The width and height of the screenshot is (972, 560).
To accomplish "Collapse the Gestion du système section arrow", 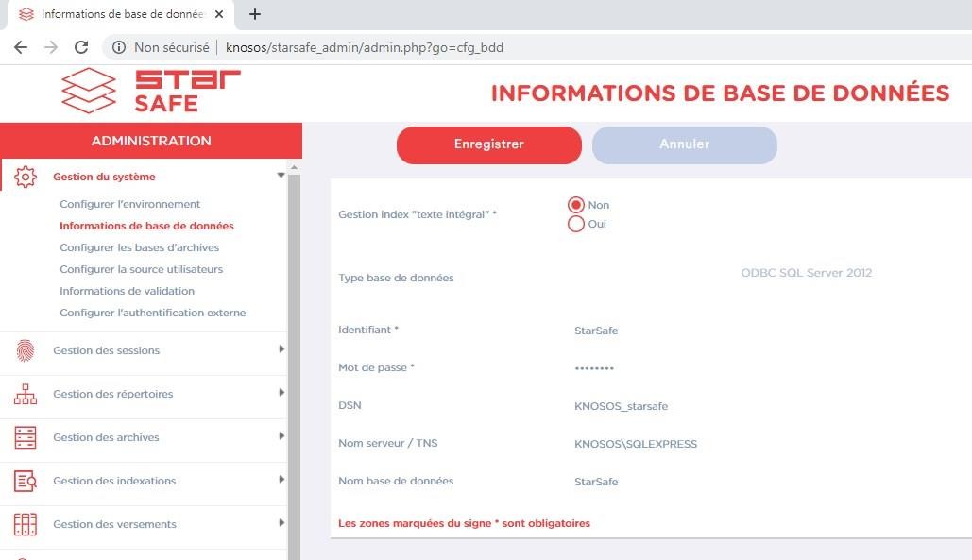I will pyautogui.click(x=281, y=176).
